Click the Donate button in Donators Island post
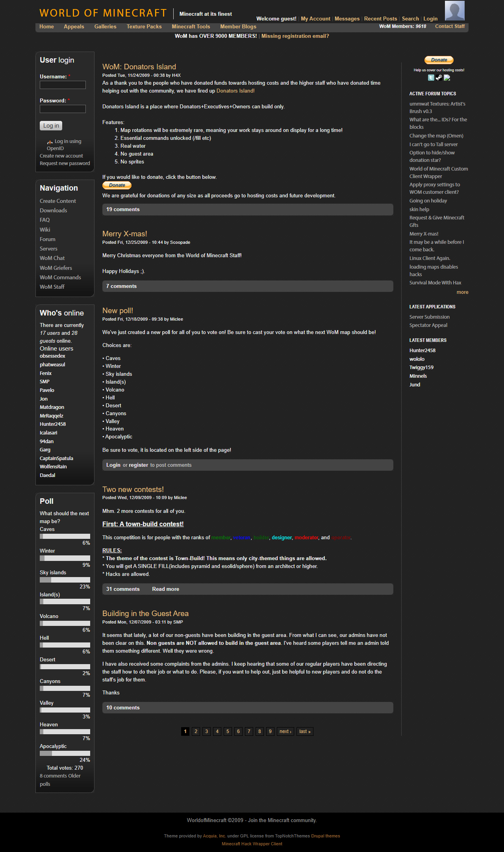The image size is (504, 852). pos(117,185)
